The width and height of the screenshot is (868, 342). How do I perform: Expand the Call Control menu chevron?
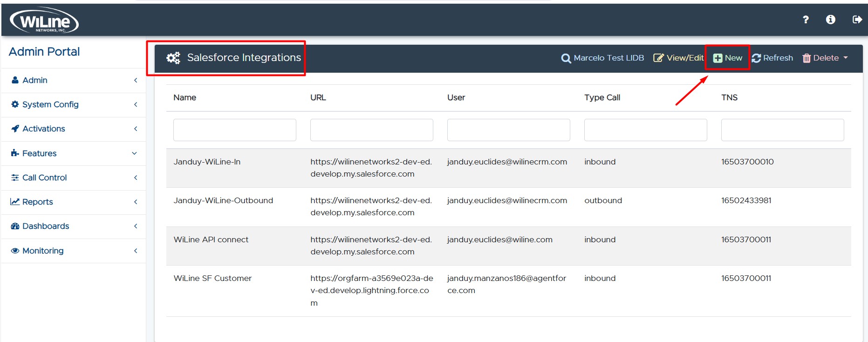[x=136, y=178]
